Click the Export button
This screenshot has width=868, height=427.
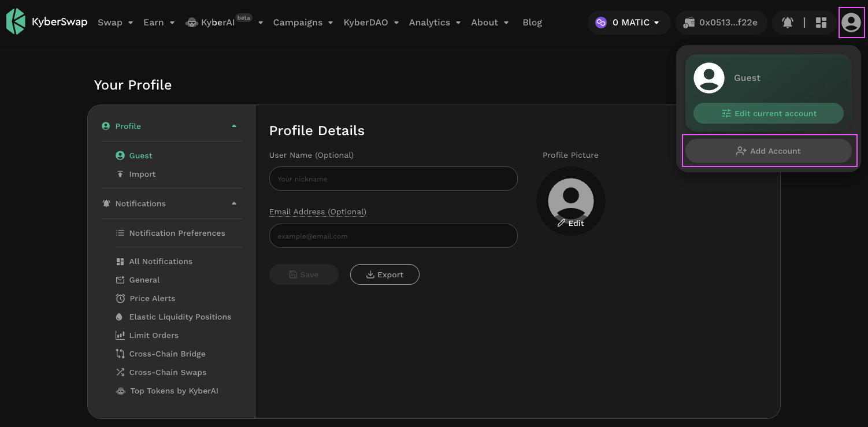[384, 274]
